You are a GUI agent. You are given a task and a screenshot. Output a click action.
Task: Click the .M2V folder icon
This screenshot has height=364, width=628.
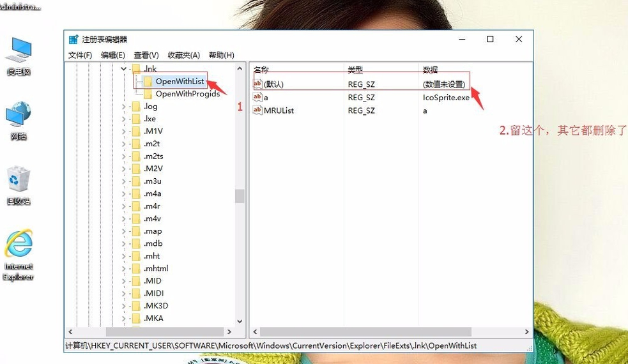point(136,169)
